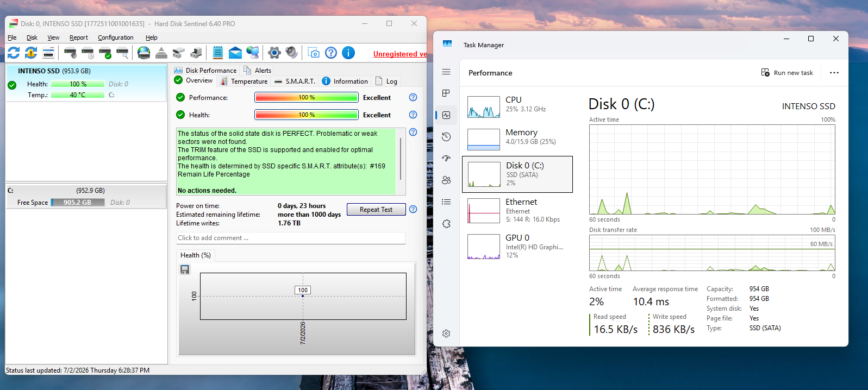
Task: Click the eject-style drive toolbar icon
Action: (x=161, y=53)
